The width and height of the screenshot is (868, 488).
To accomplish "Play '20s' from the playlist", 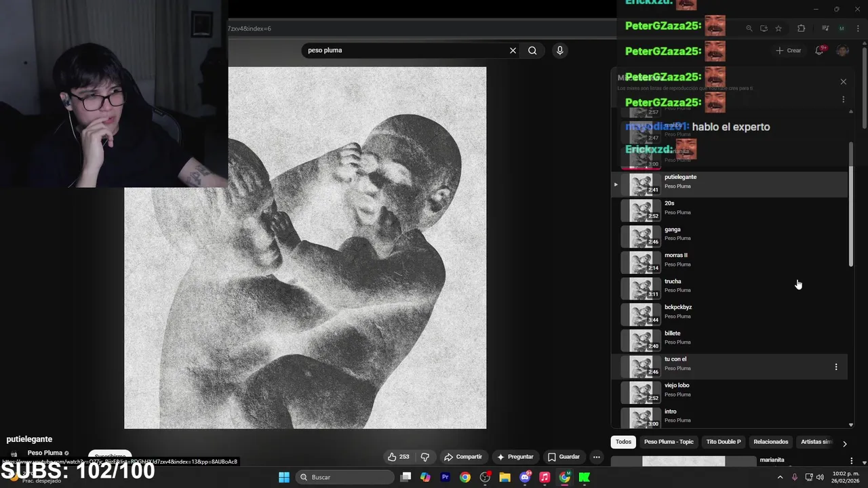I will pos(730,211).
